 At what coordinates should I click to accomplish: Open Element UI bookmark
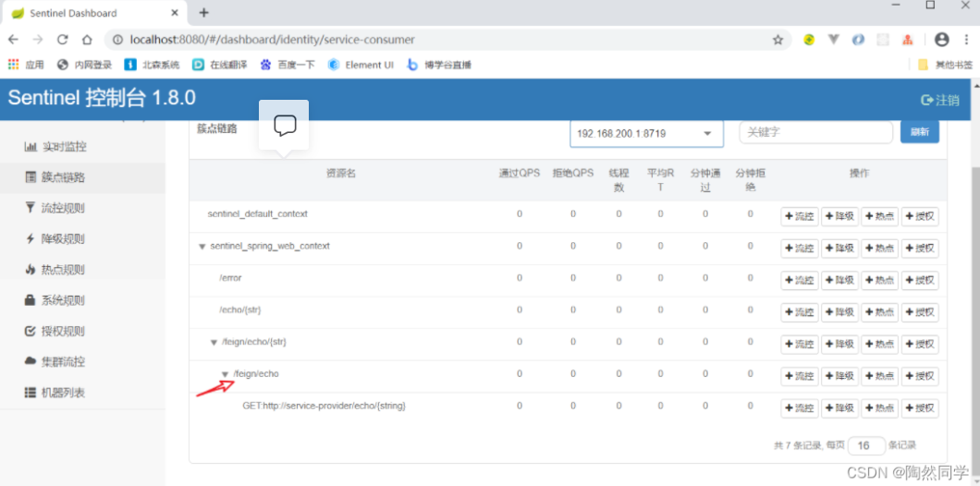[x=361, y=65]
